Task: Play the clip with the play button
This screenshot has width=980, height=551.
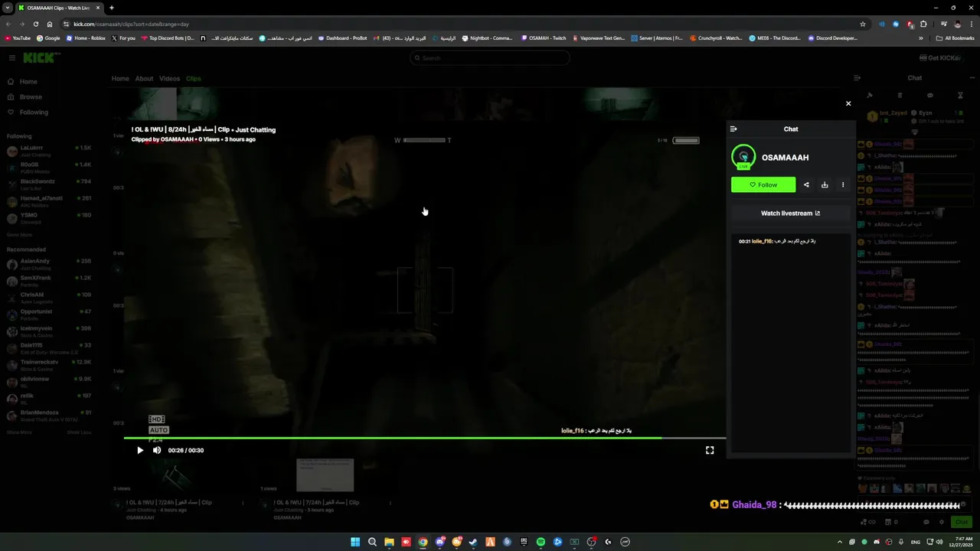Action: [x=140, y=451]
